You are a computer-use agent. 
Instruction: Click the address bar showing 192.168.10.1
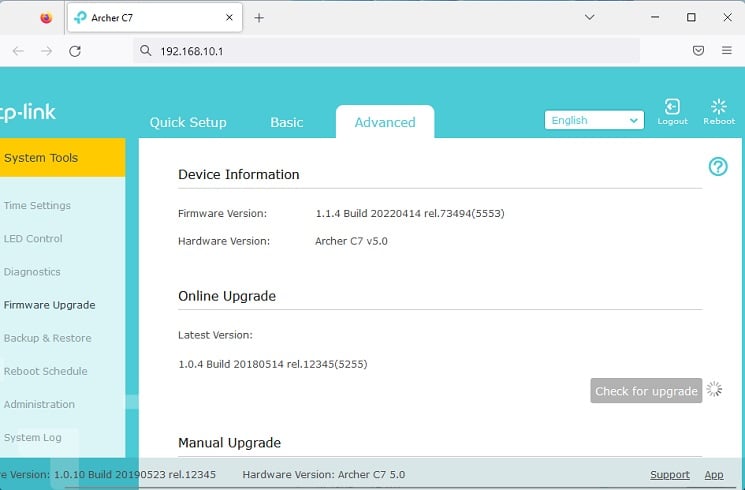[x=386, y=51]
